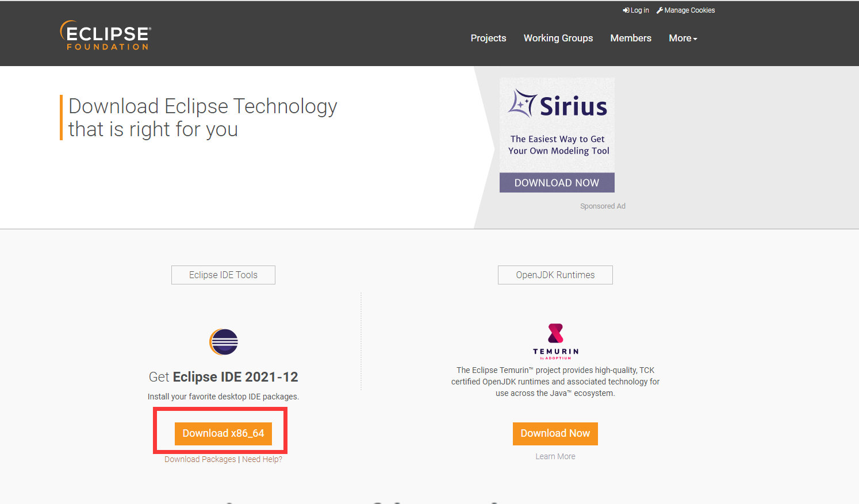Image resolution: width=859 pixels, height=504 pixels.
Task: Select the OpenJDK Runtimes button
Action: click(x=555, y=275)
